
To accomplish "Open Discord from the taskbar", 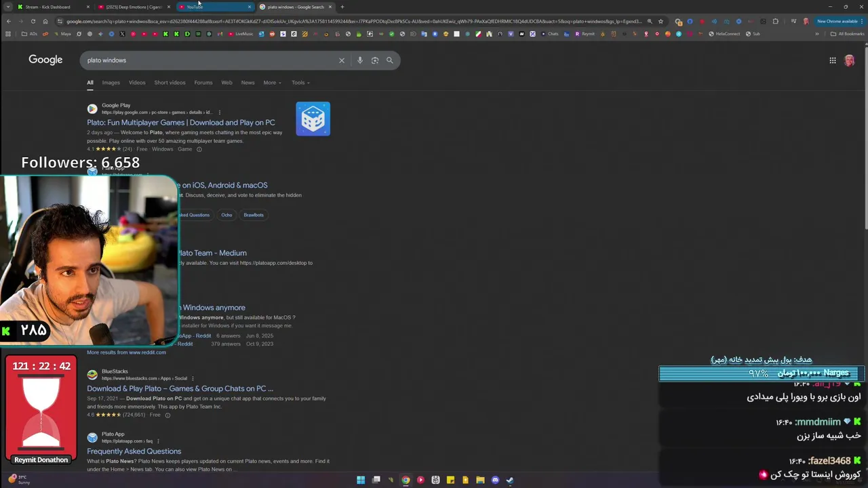I will point(495,480).
